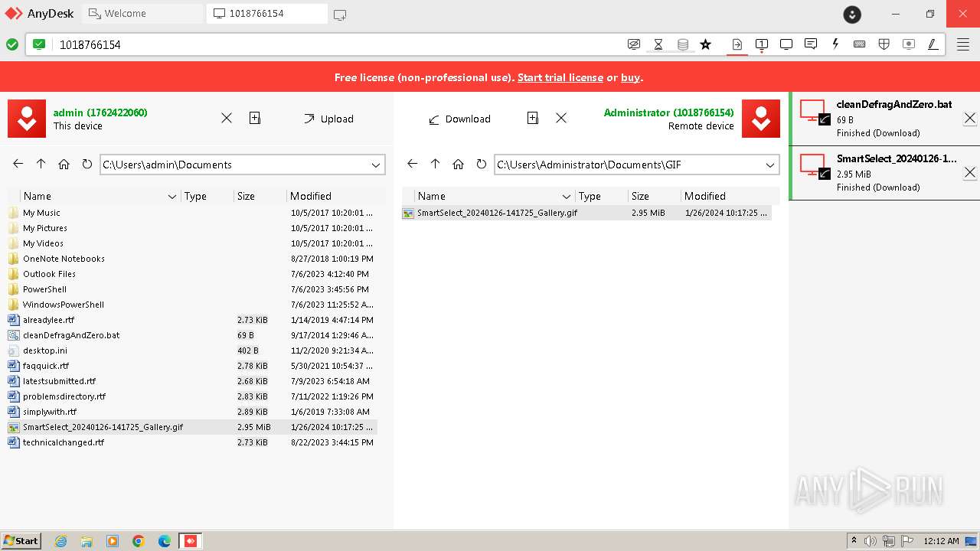Switch to the 1018766154 session tab
This screenshot has height=551, width=980.
click(x=266, y=14)
